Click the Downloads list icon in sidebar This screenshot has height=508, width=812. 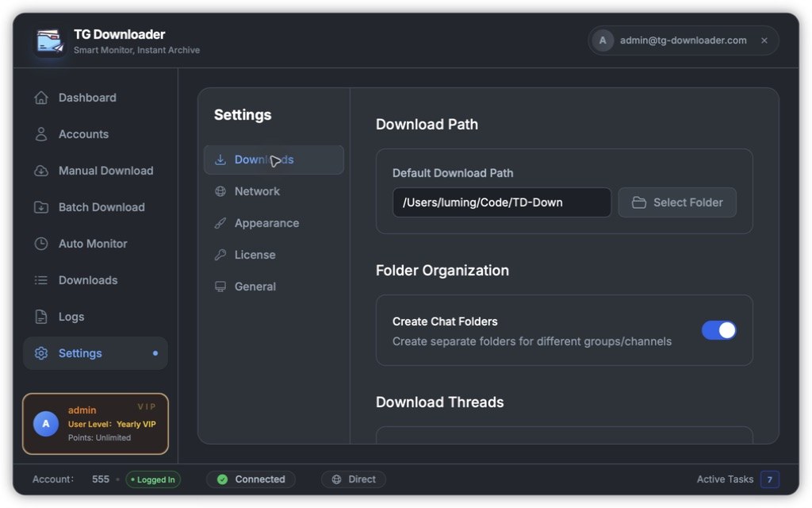41,280
